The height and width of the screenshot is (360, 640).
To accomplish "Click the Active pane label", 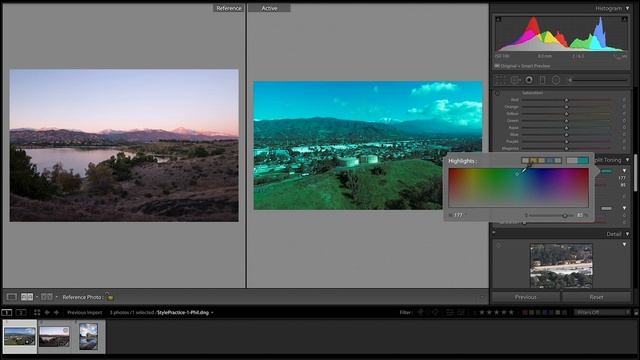I will (269, 8).
